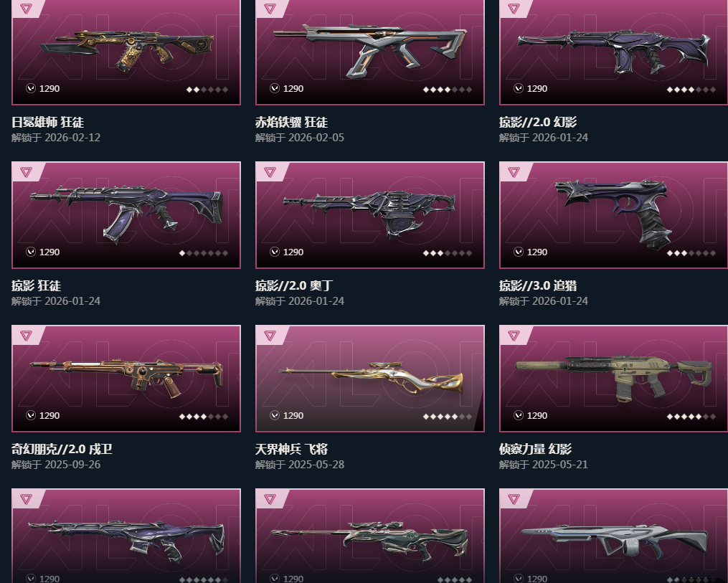The image size is (728, 583).
Task: Open the 侦察力量 幻影 skin name
Action: [x=535, y=449]
